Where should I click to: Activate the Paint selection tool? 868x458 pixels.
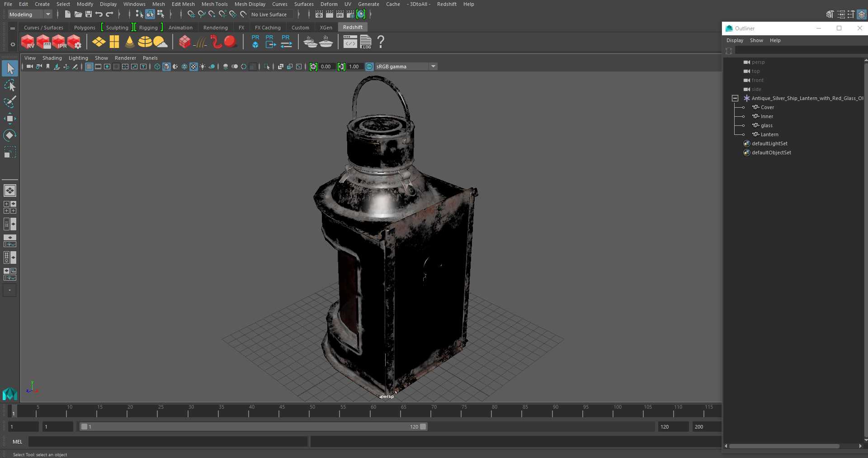[x=10, y=102]
